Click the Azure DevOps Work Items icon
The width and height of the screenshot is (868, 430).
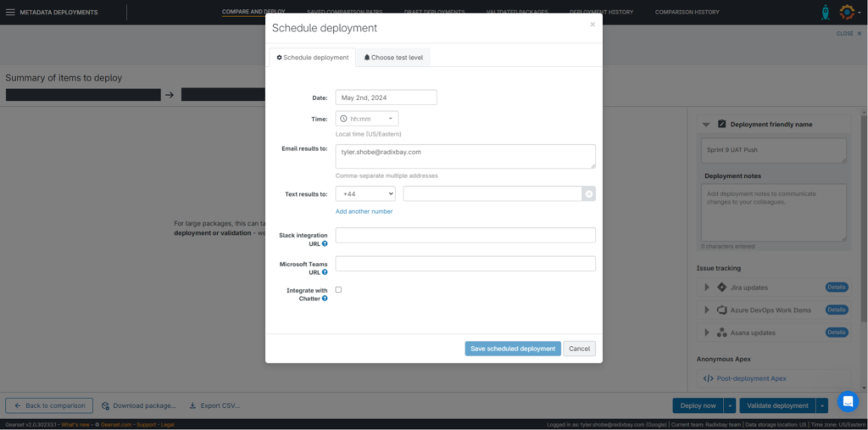721,310
